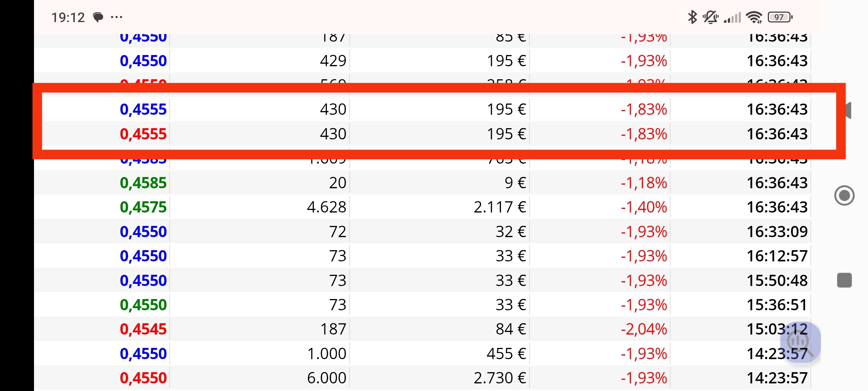Tap the Android home navigation button
This screenshot has height=391, width=868.
pos(844,195)
